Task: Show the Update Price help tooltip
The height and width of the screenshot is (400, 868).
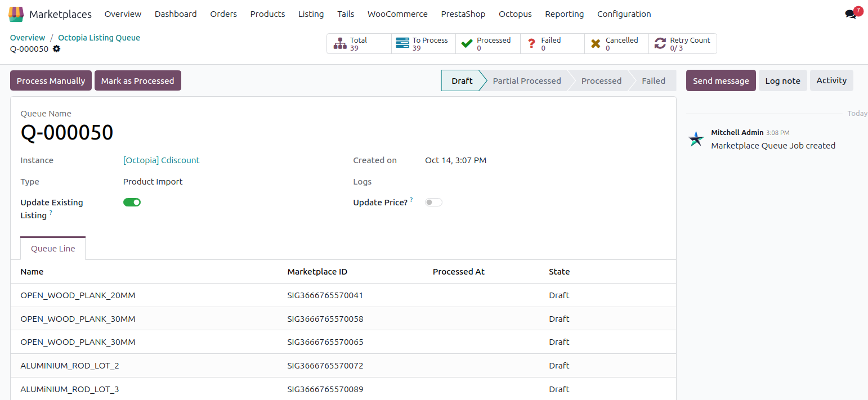Action: tap(411, 200)
